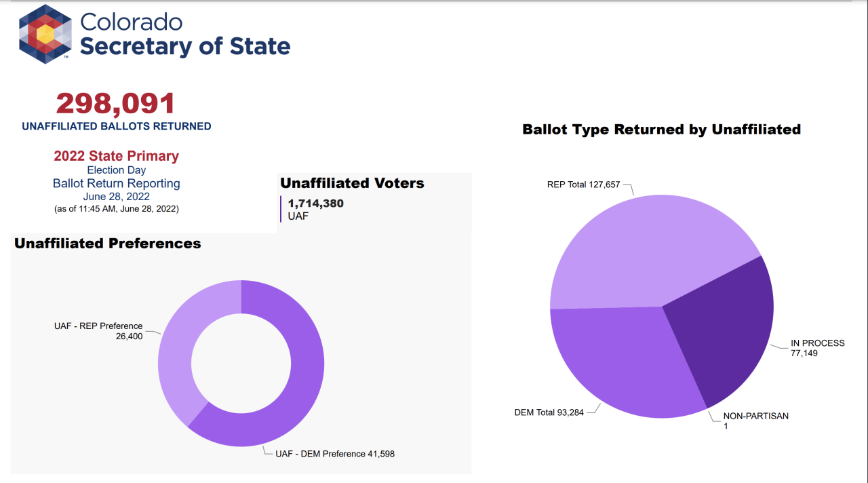Click the Unaffiliated Preferences chart title
The width and height of the screenshot is (868, 483).
[108, 244]
